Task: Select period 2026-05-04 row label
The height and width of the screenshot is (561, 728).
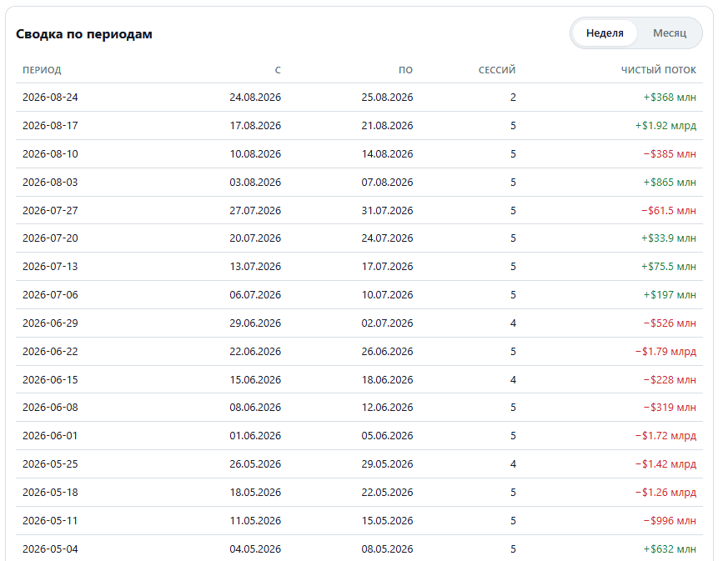Action: point(50,549)
